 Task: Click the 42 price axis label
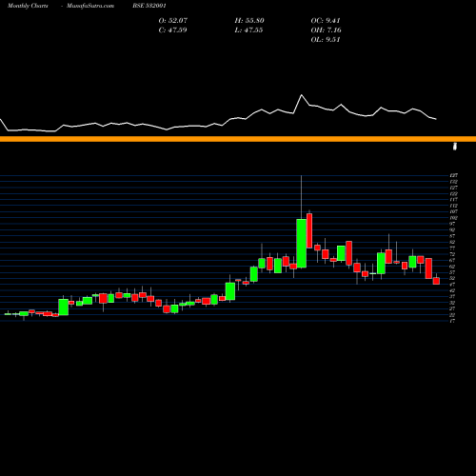[452, 290]
